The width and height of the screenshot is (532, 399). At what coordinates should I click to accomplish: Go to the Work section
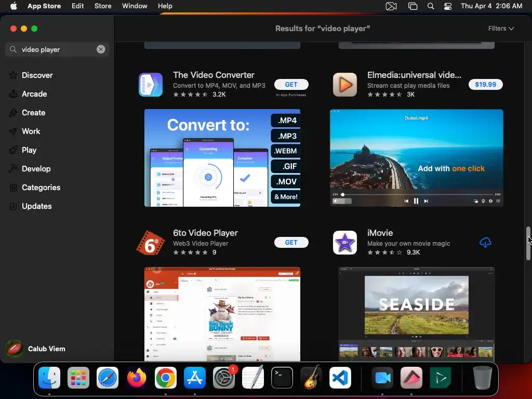point(31,131)
